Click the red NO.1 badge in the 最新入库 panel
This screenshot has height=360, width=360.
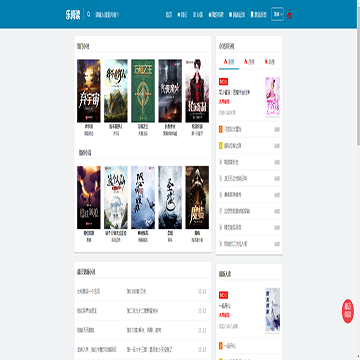(223, 295)
